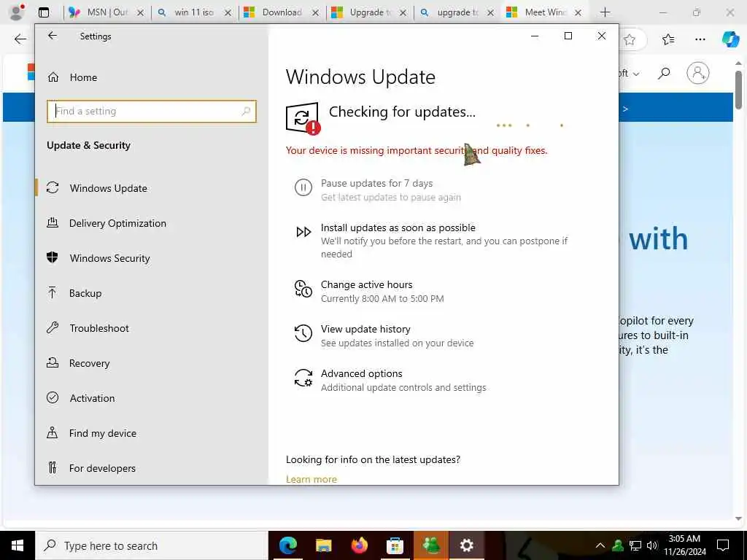Switch to the win 11 iso tab

[x=193, y=12]
